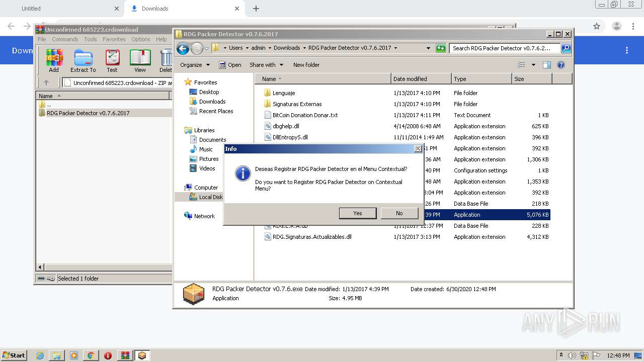Select Network in navigation pane
This screenshot has width=644, height=362.
coord(199,216)
